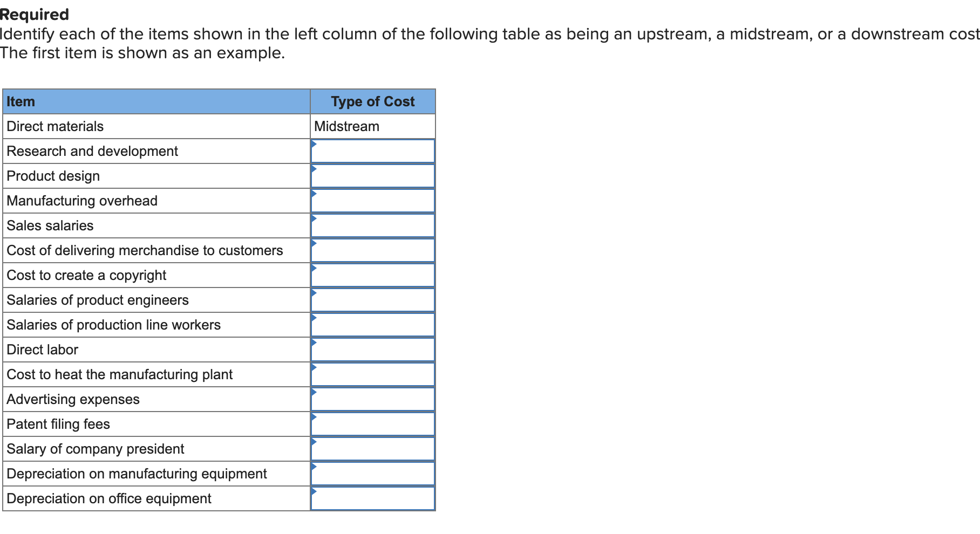Click the Type of Cost column header
The height and width of the screenshot is (534, 980).
(372, 101)
